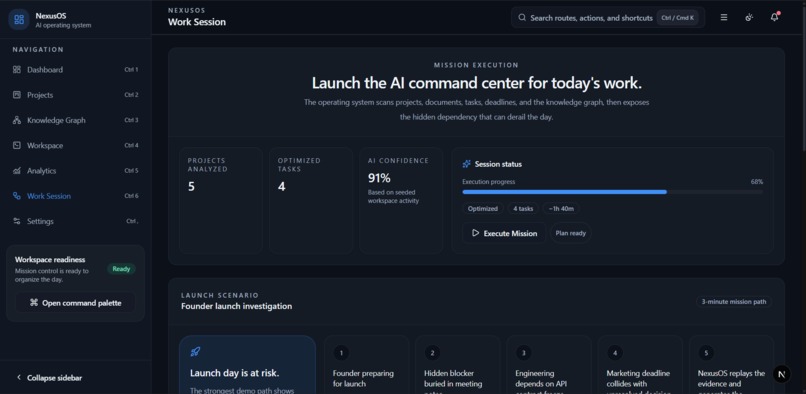Collapse the sidebar
Screen dimensions: 806x394
[x=49, y=378]
